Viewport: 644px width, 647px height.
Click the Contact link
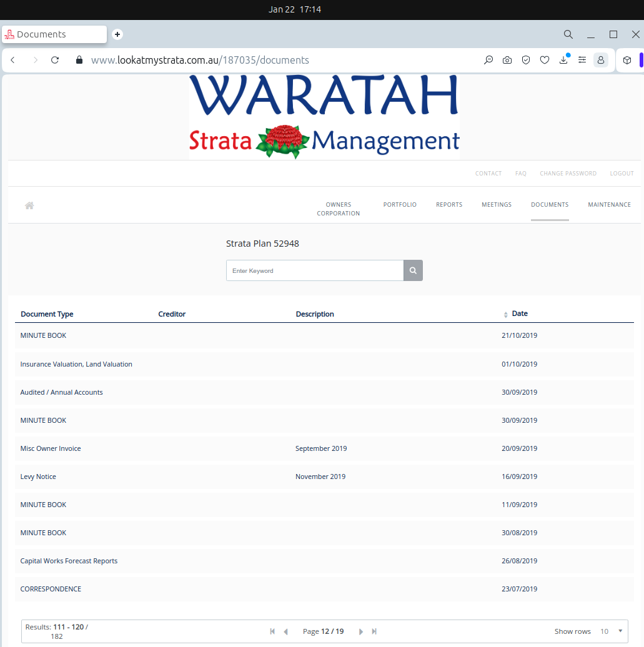(x=488, y=174)
